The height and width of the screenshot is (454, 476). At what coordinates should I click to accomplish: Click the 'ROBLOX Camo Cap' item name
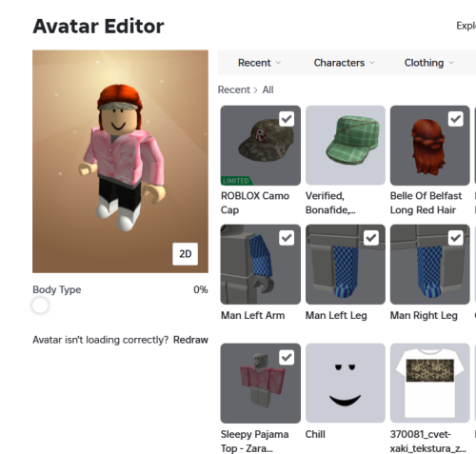click(x=255, y=203)
